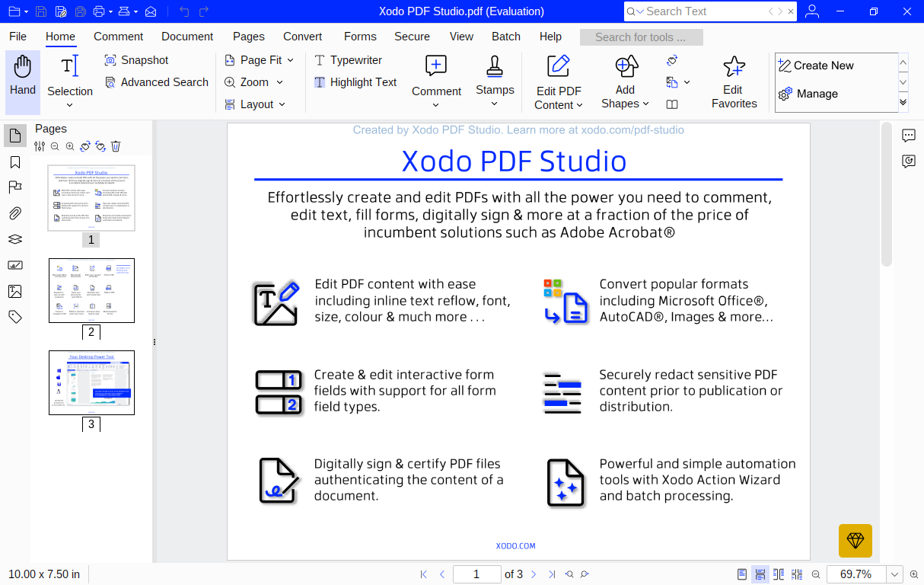Click the email envelope icon in title bar

point(151,11)
